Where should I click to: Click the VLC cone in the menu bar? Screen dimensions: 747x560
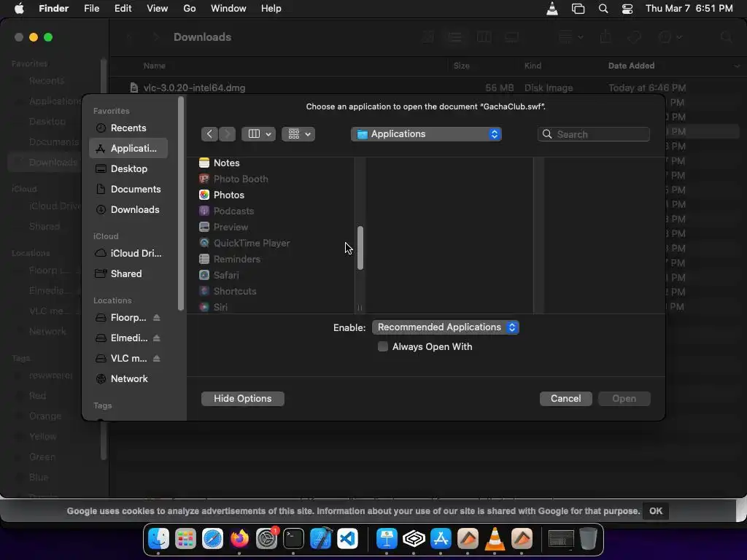[552, 9]
